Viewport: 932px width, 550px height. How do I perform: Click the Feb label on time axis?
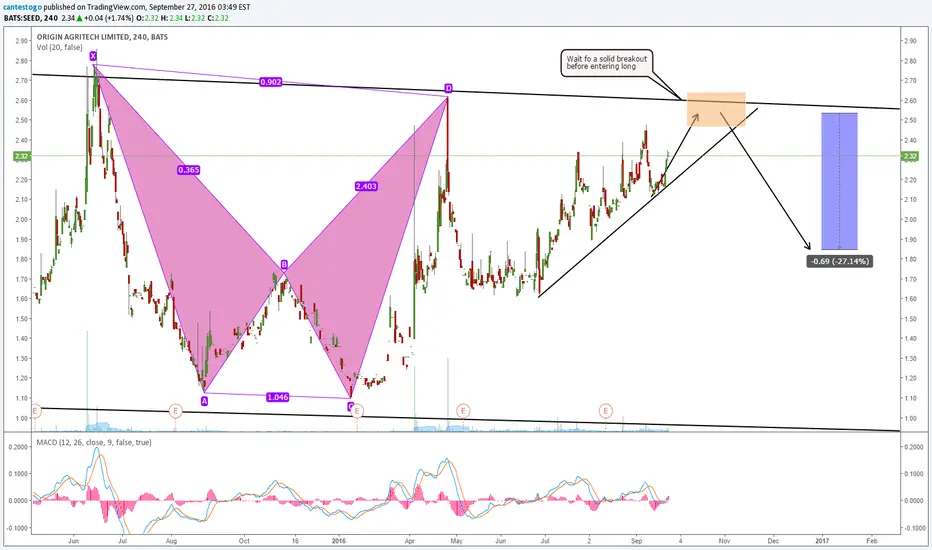[871, 541]
